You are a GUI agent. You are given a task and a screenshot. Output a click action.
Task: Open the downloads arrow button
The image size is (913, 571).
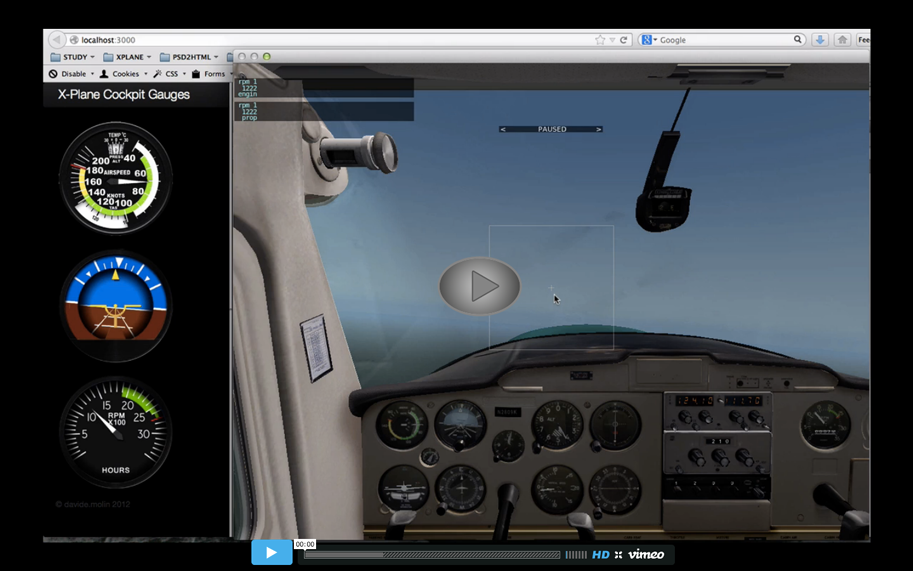[820, 40]
